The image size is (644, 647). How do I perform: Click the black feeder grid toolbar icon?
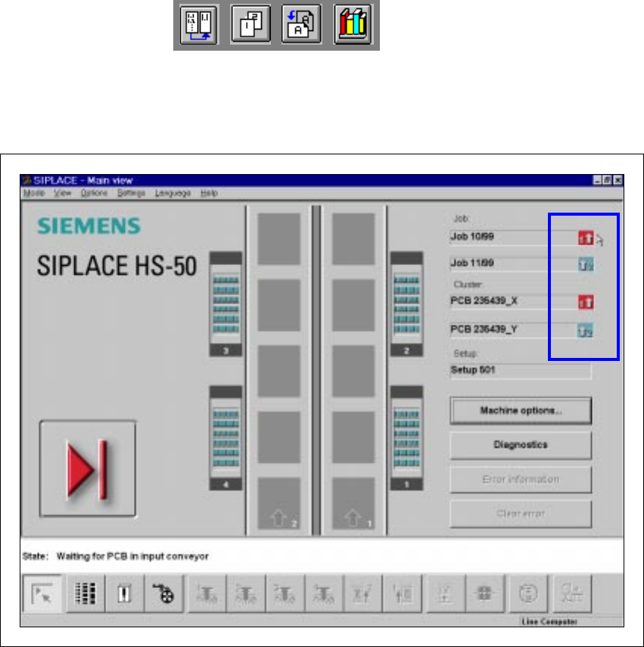86,594
